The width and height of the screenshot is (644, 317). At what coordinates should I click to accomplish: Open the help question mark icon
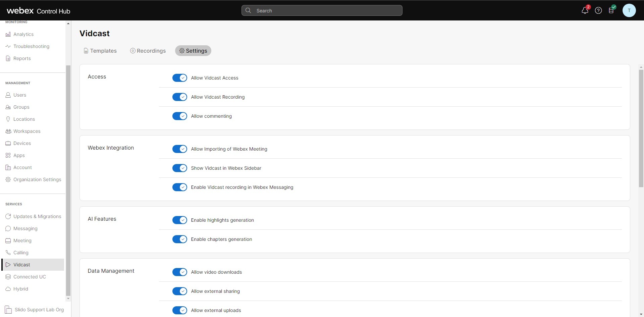(x=598, y=10)
